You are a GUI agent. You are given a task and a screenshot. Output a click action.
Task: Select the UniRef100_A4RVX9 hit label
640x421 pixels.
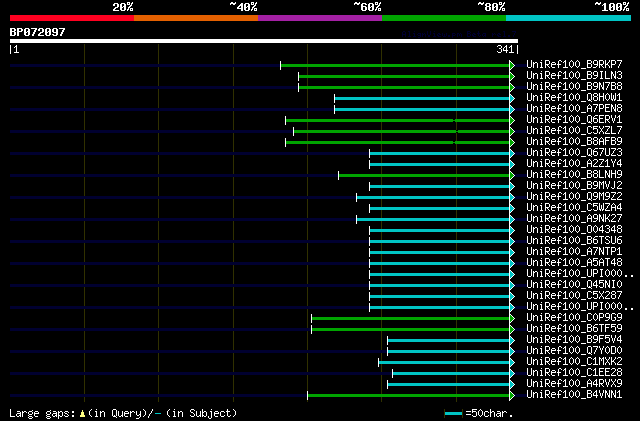pos(574,384)
